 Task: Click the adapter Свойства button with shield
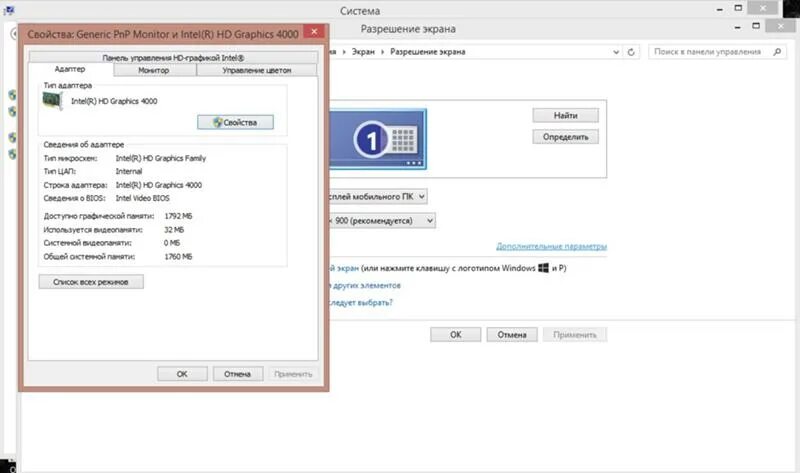pos(235,122)
